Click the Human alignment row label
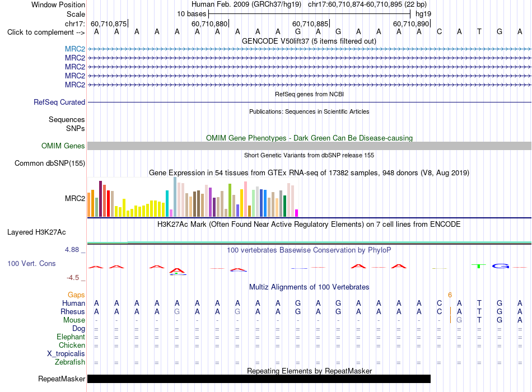Image resolution: width=532 pixels, height=392 pixels. 73,303
